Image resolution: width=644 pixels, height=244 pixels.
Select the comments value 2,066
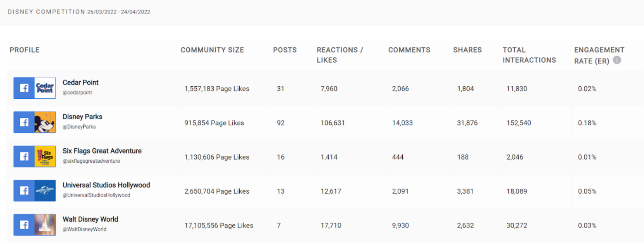click(x=400, y=89)
